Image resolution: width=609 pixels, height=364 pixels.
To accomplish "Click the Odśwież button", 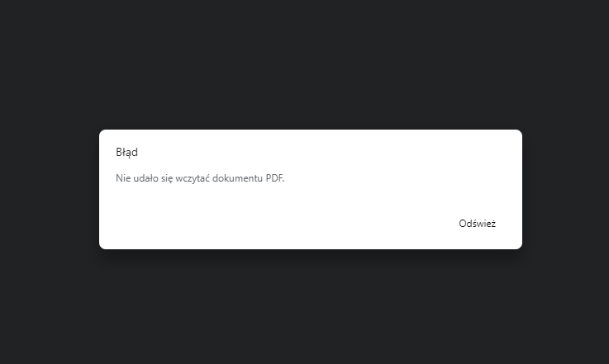I will tap(477, 224).
